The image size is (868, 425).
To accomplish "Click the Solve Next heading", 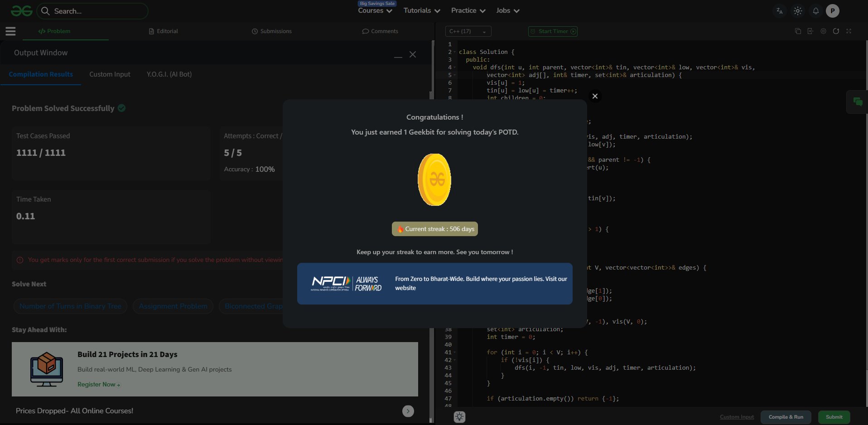I will [29, 284].
